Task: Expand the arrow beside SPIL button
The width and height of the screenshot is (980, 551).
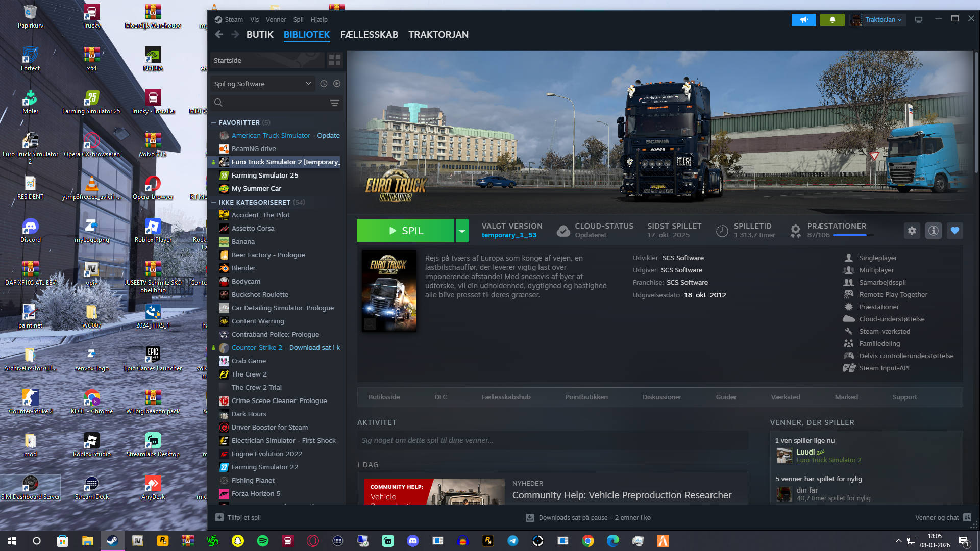Action: (462, 231)
